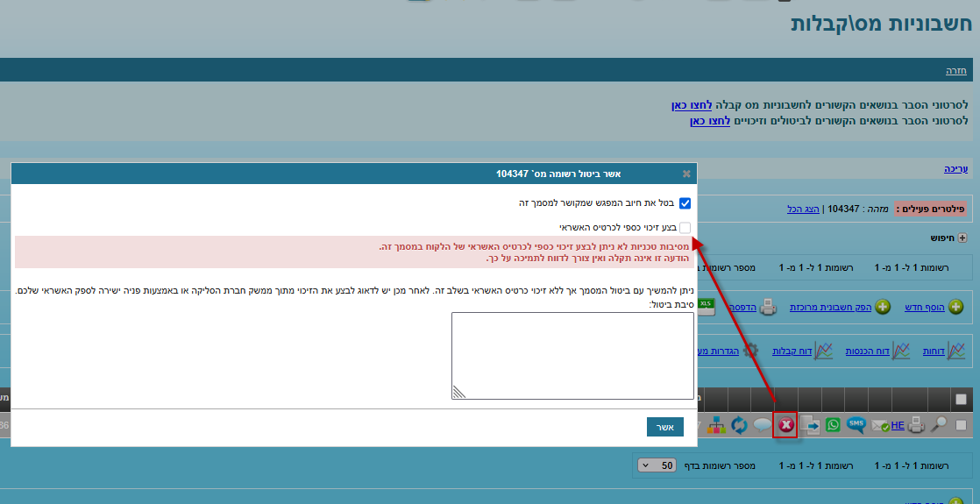This screenshot has height=504, width=980.
Task: Click the אשר confirm button
Action: pyautogui.click(x=664, y=427)
